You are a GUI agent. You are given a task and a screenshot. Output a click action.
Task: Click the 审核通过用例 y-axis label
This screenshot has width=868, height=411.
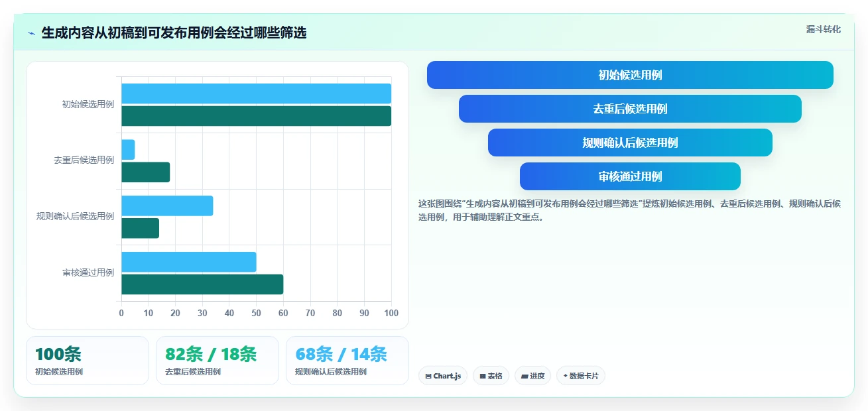(88, 272)
